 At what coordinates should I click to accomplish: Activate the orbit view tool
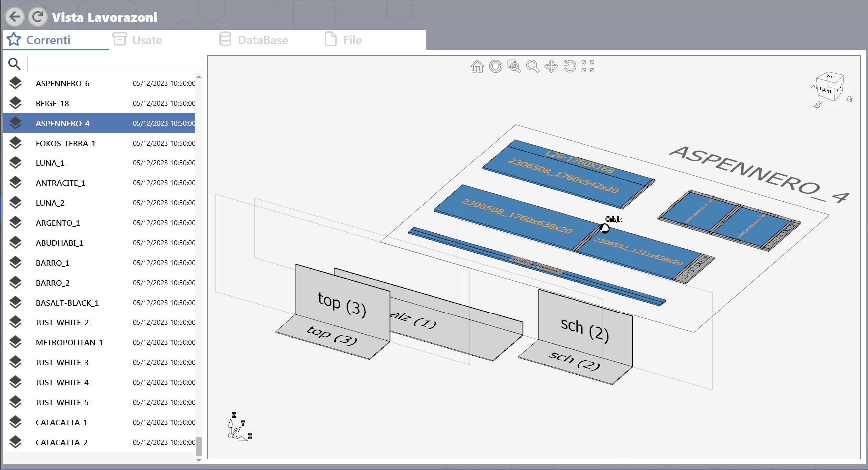tap(495, 66)
